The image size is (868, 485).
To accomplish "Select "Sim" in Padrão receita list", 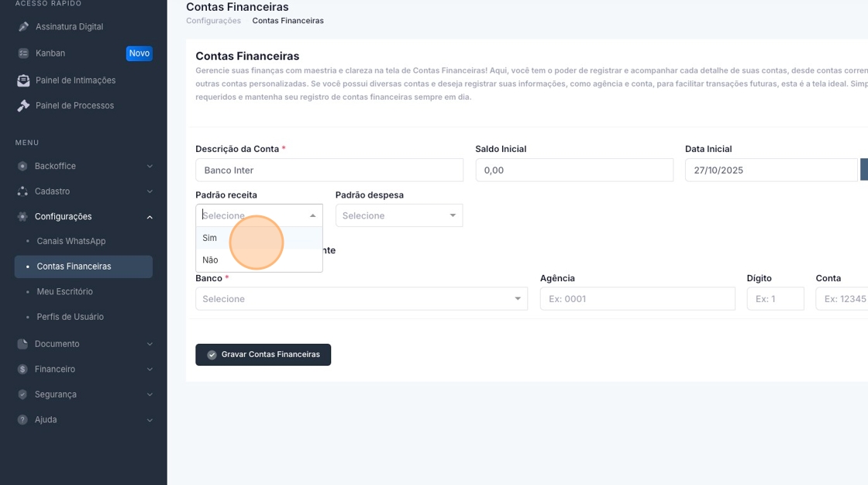I will tap(210, 238).
